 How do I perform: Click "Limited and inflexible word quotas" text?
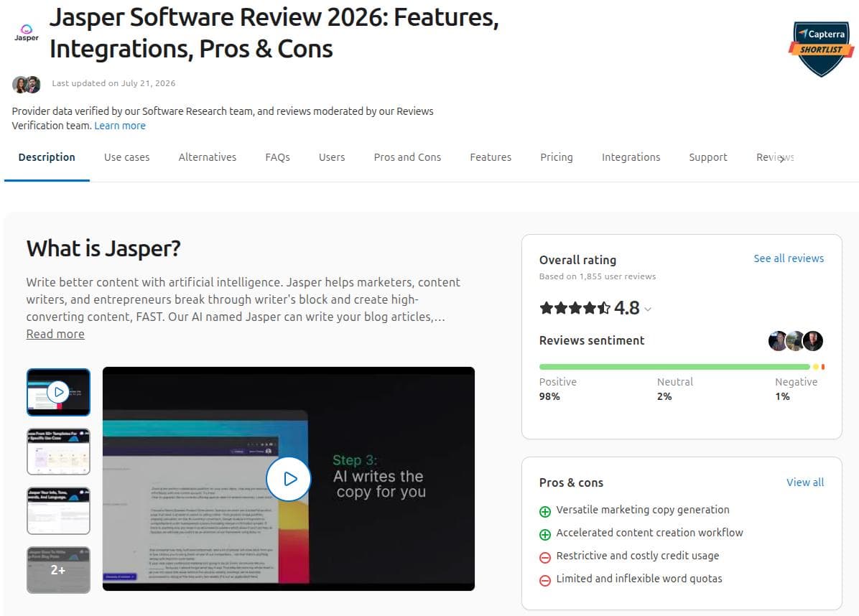[x=639, y=579]
